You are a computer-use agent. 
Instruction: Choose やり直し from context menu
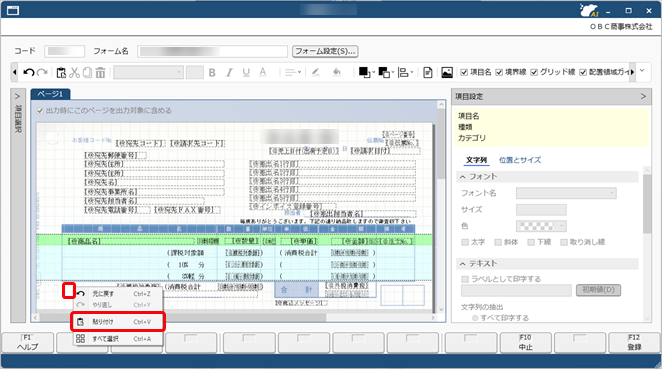click(119, 305)
